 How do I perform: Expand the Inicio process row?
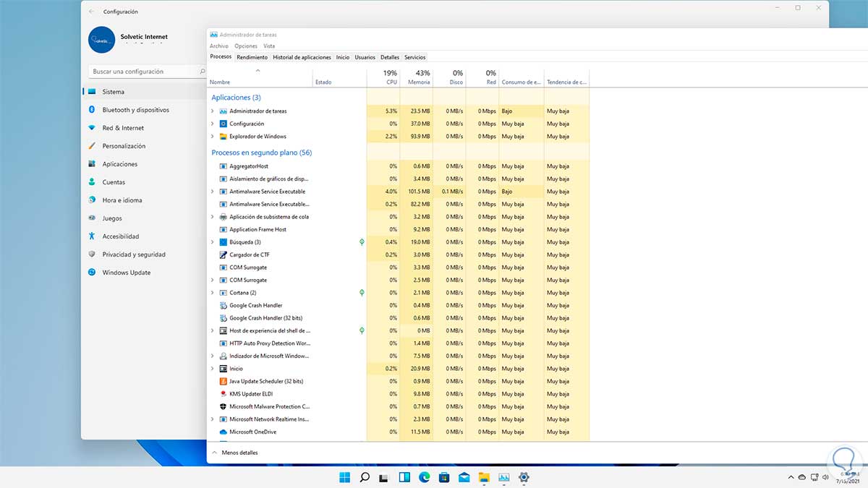212,369
